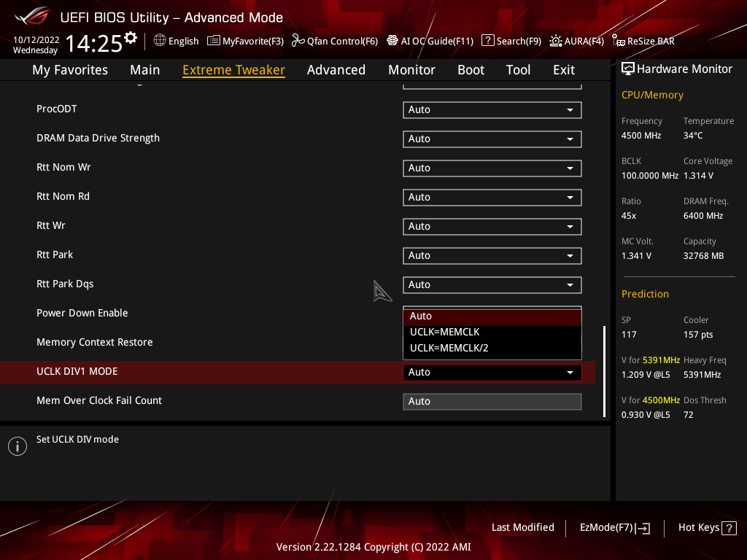This screenshot has width=747, height=560.
Task: Click the globe language icon
Action: 160,41
